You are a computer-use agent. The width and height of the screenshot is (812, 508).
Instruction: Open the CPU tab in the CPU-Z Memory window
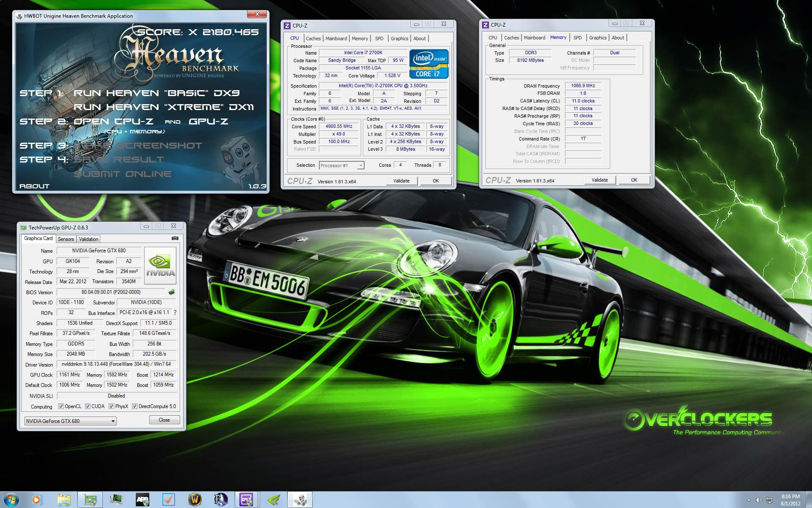point(493,38)
